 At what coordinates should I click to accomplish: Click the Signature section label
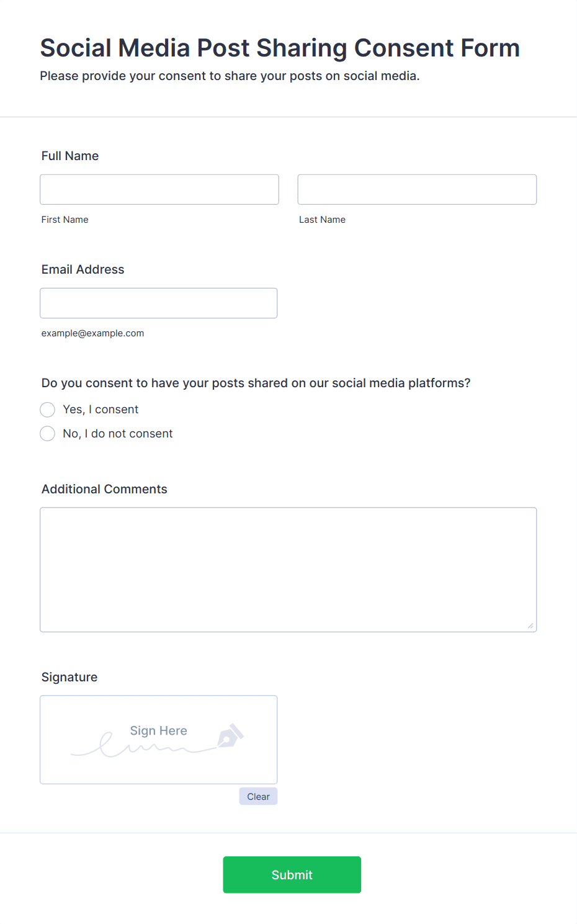[x=69, y=677]
